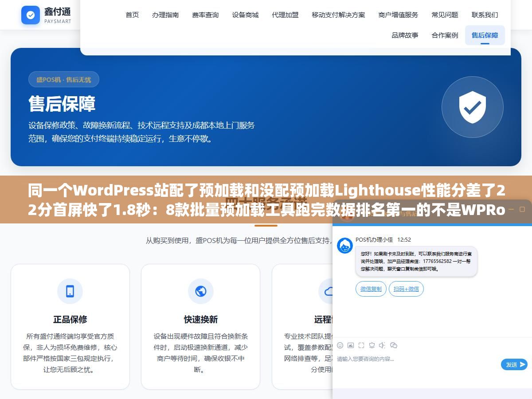Click the 鑫付通 brand name text
Viewport: 532px width, 399px height.
[x=57, y=11]
